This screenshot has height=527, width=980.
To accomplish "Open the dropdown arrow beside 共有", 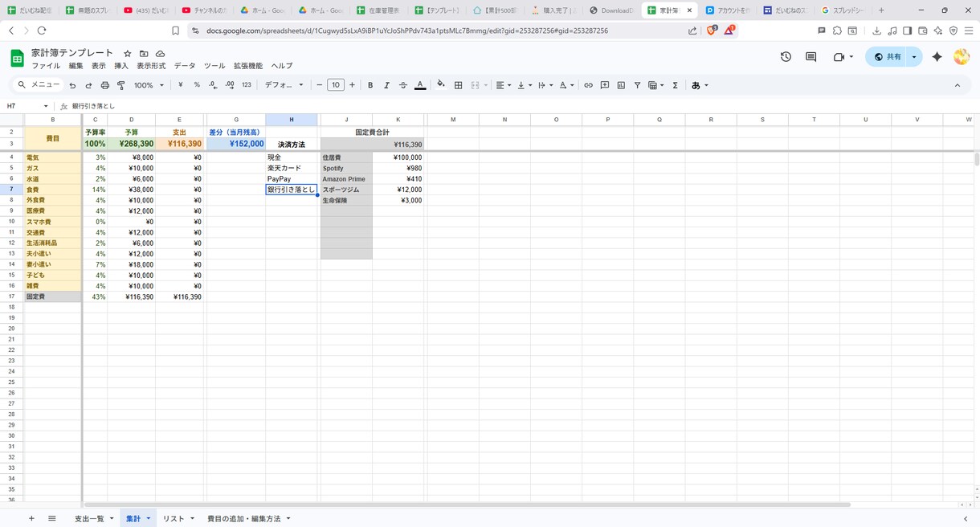I will 914,57.
